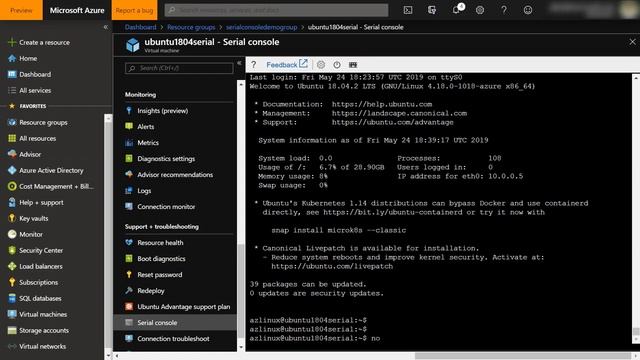Click Report a bug button
This screenshot has width=640, height=360.
coord(134,10)
